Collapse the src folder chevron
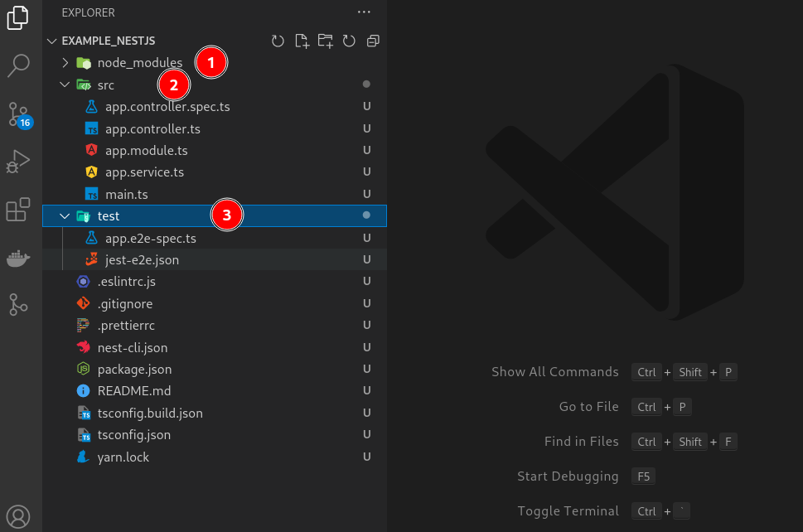Image resolution: width=803 pixels, height=532 pixels. click(x=65, y=84)
